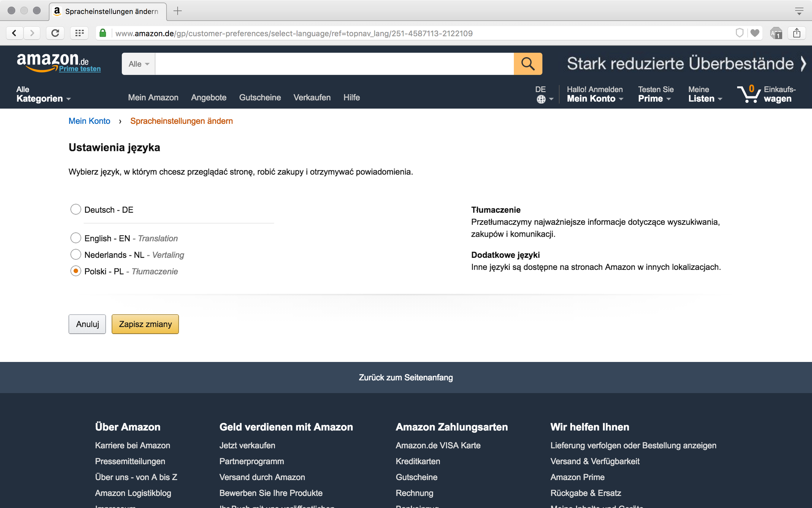Screen dimensions: 812x508
Task: Click the orange search magnifier button
Action: click(x=528, y=64)
